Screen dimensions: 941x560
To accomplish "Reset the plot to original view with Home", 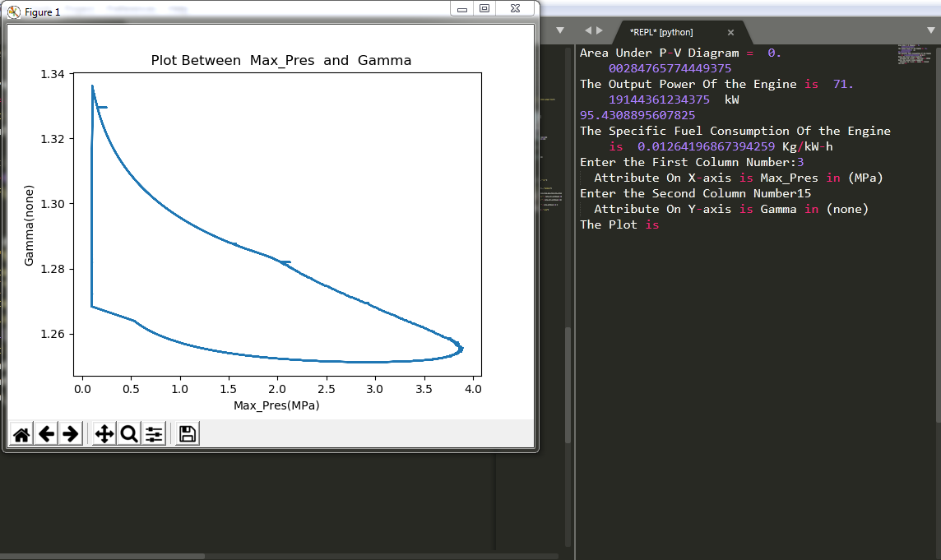I will click(x=21, y=433).
